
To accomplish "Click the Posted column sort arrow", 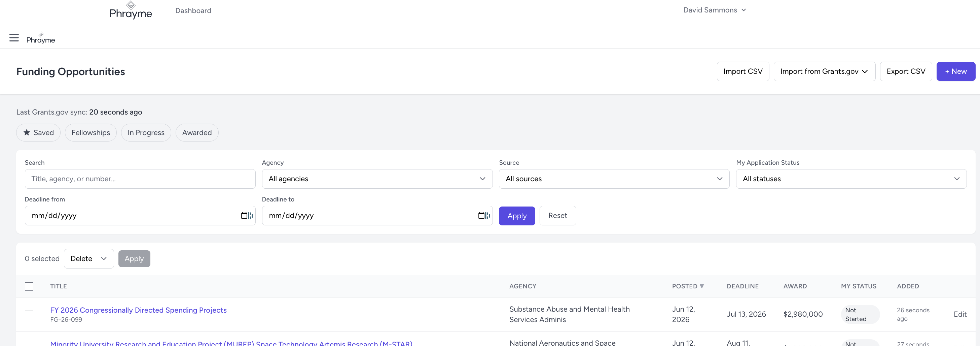I will (702, 286).
